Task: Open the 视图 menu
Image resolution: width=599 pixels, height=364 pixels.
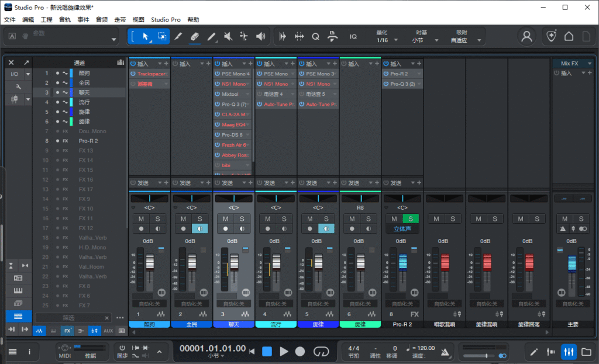Action: 138,19
